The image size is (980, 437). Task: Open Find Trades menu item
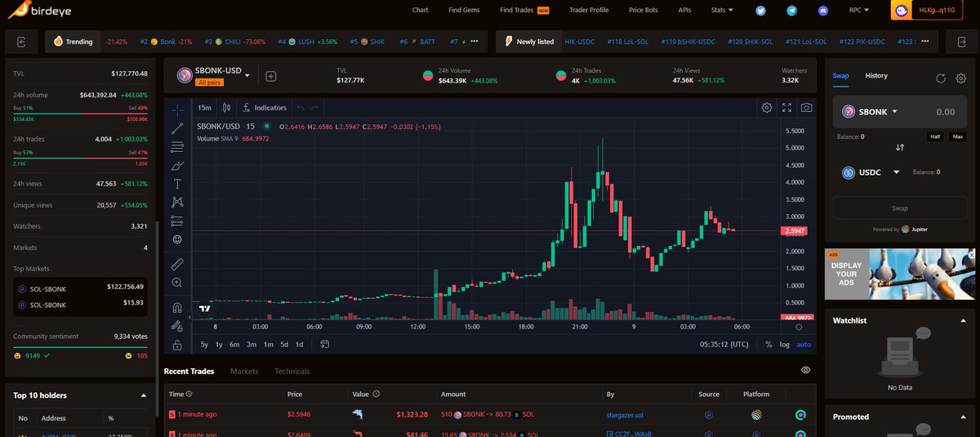pos(524,10)
